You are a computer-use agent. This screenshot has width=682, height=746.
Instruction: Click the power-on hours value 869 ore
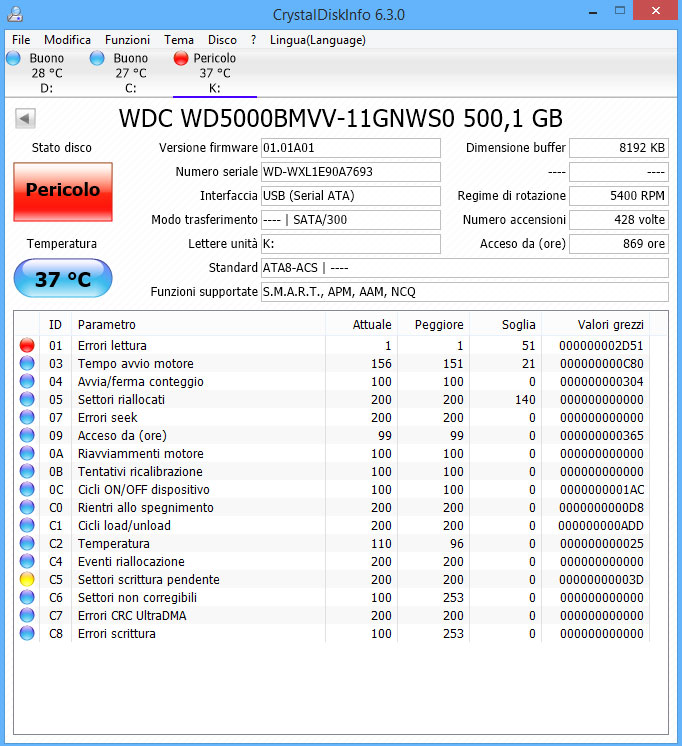pyautogui.click(x=619, y=244)
